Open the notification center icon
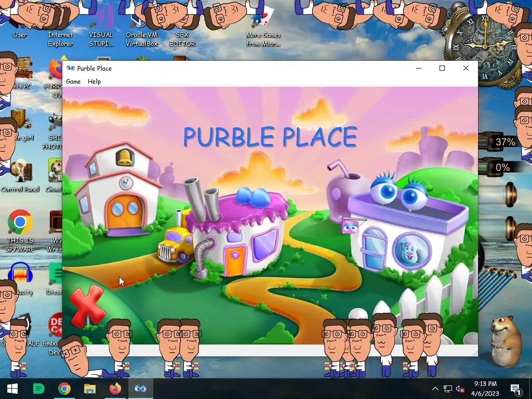The image size is (532, 399). click(516, 389)
